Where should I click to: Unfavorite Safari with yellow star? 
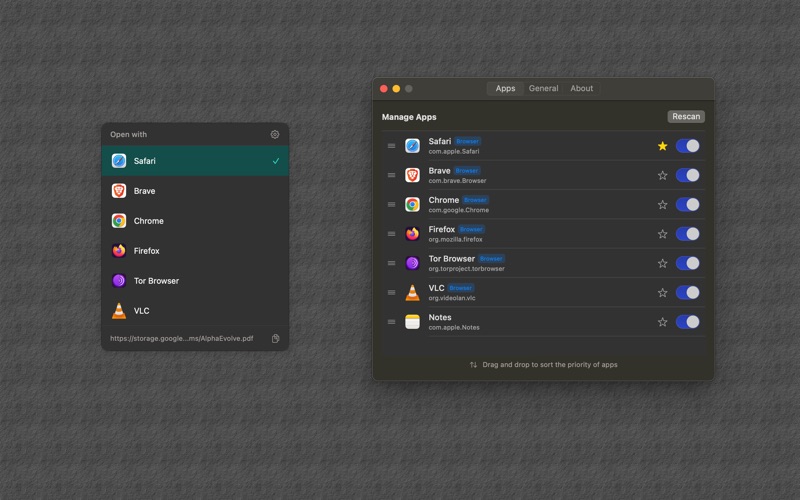point(662,146)
